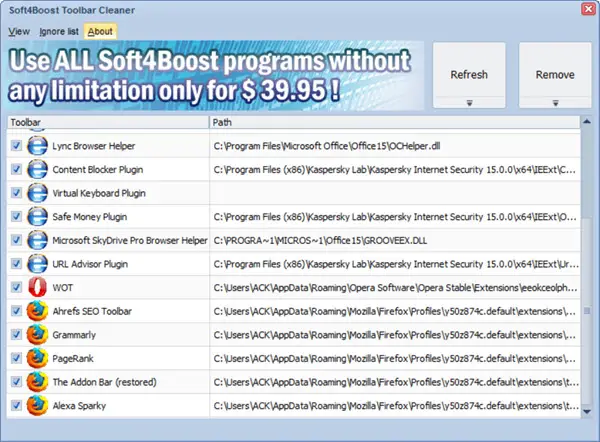The width and height of the screenshot is (600, 442).
Task: Uncheck the Lync Browser Helper checkbox
Action: (16, 146)
